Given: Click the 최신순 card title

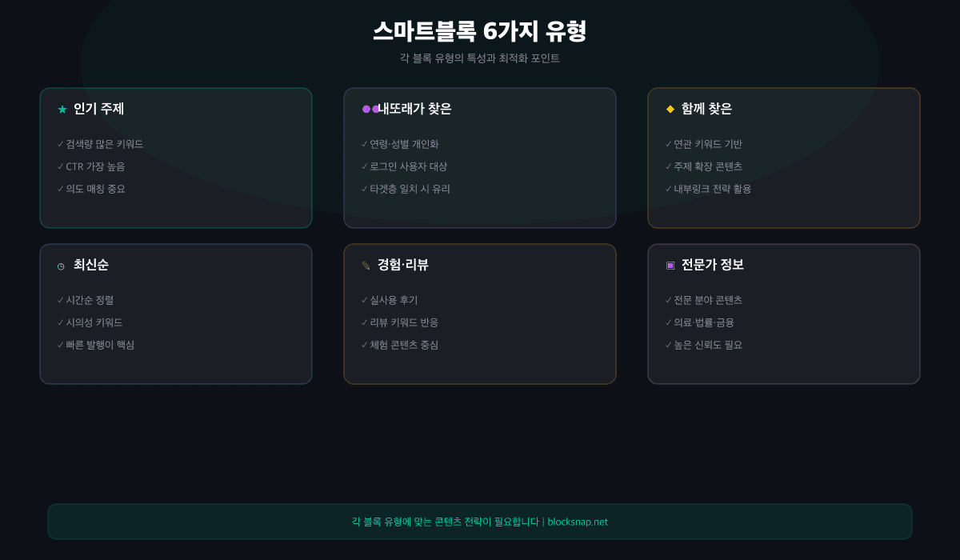Looking at the screenshot, I should [91, 265].
